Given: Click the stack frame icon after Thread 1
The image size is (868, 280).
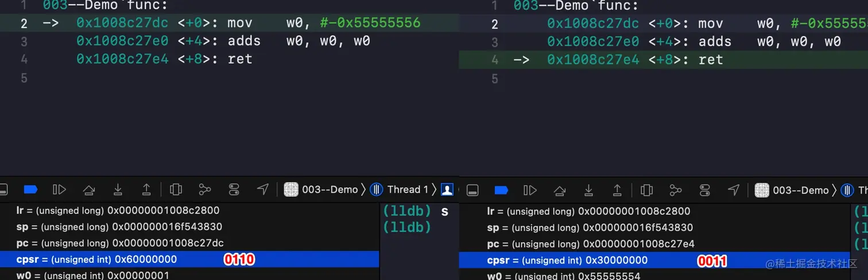Looking at the screenshot, I should coord(447,189).
